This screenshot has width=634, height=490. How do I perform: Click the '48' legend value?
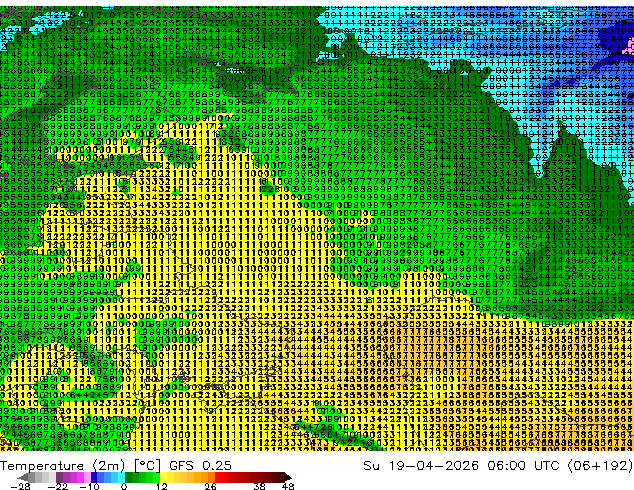(288, 486)
